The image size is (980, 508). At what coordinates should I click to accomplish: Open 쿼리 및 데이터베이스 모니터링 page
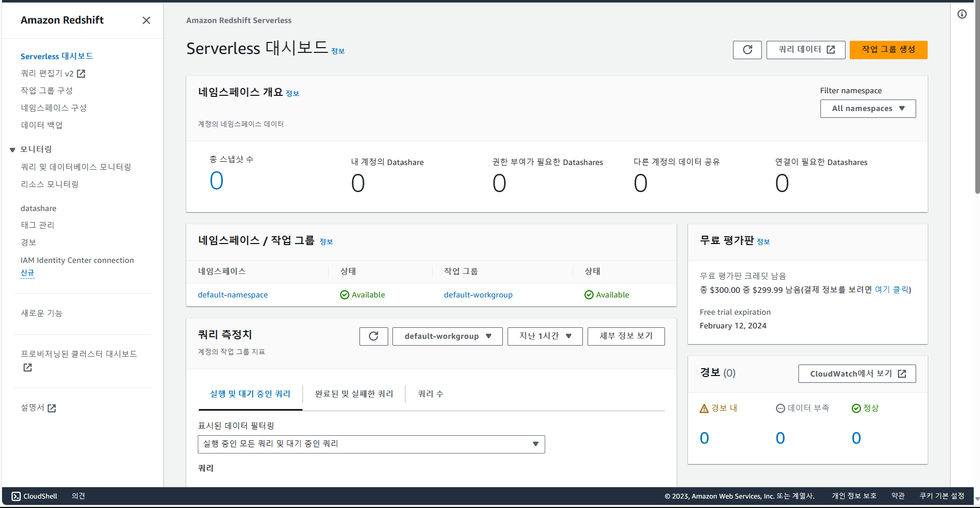point(76,167)
